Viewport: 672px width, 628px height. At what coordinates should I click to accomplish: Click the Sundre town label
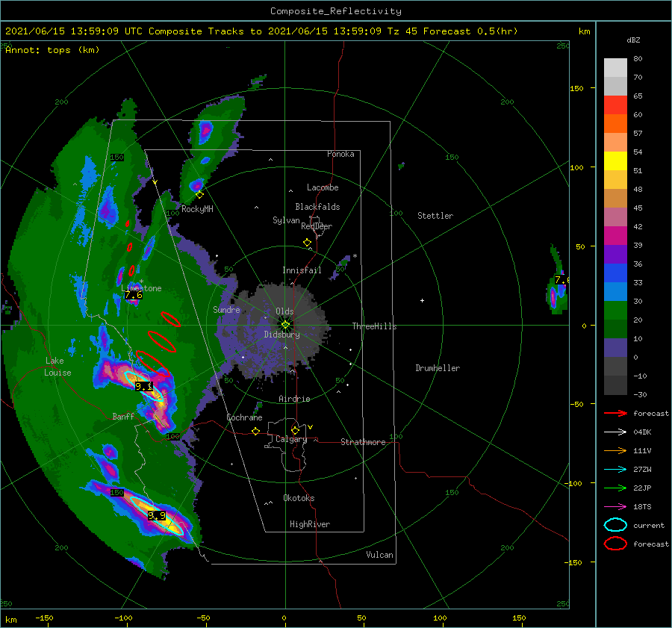(x=227, y=309)
